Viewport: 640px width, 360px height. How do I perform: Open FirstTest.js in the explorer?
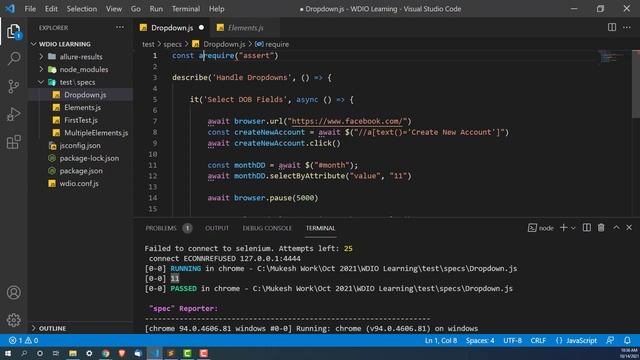click(80, 120)
